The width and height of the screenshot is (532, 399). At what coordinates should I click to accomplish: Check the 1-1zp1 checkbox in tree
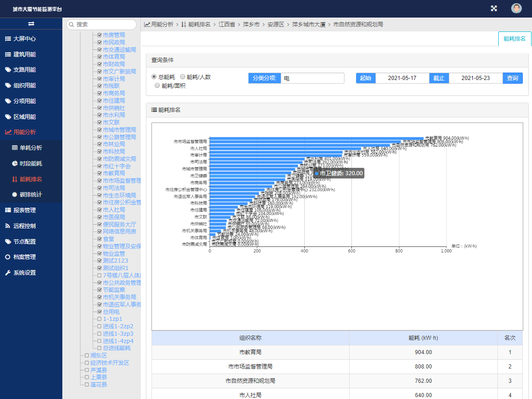coord(99,319)
